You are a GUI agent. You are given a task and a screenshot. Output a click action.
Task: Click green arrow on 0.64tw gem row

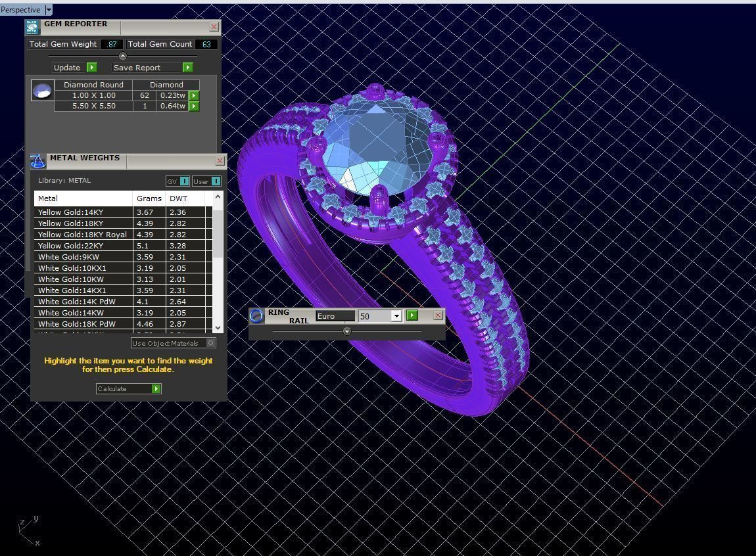coord(194,106)
